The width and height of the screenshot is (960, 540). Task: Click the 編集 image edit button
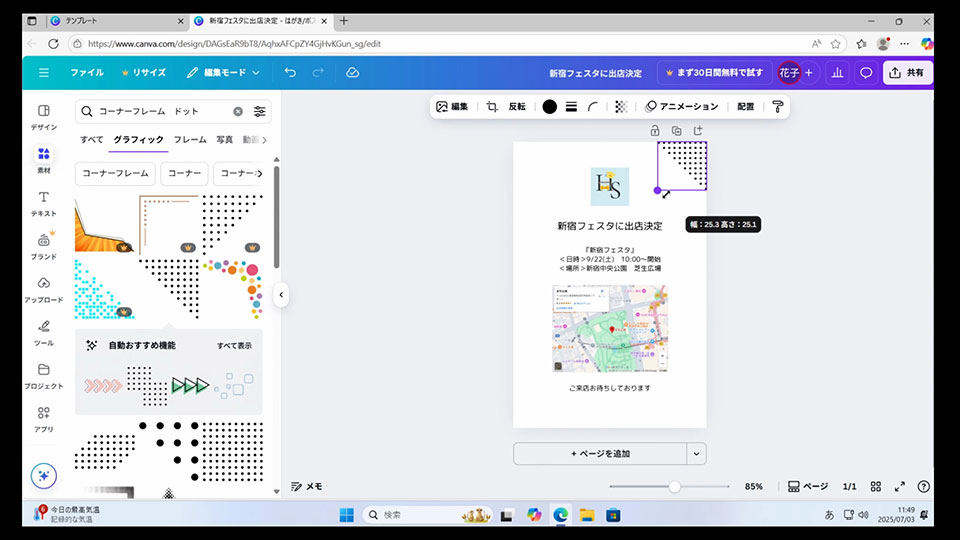(x=452, y=107)
